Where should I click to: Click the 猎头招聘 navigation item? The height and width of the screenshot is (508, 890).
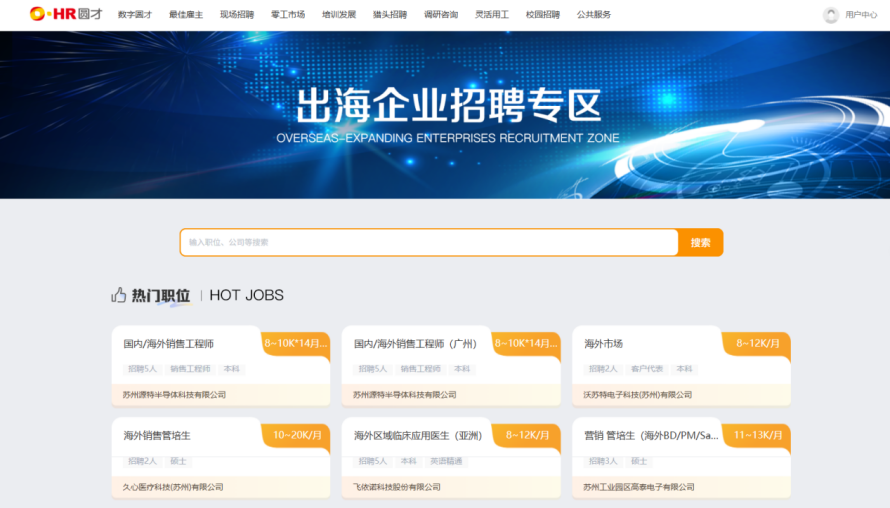390,15
